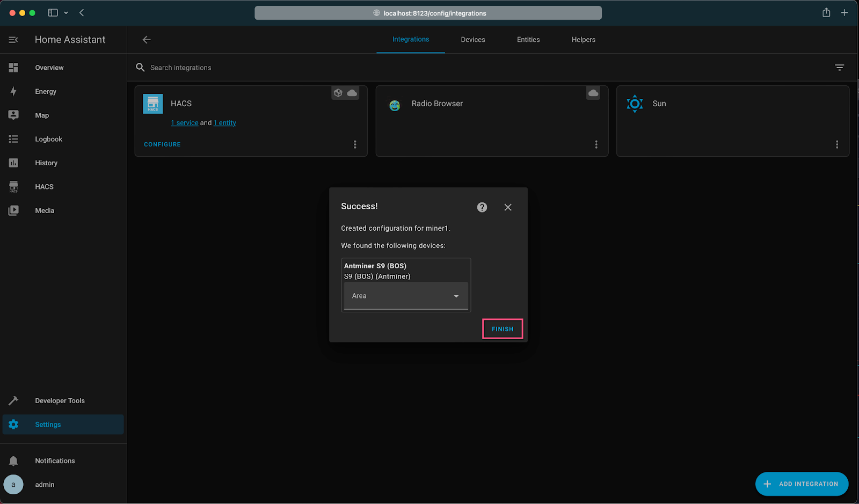
Task: Open the History chart icon
Action: (13, 163)
